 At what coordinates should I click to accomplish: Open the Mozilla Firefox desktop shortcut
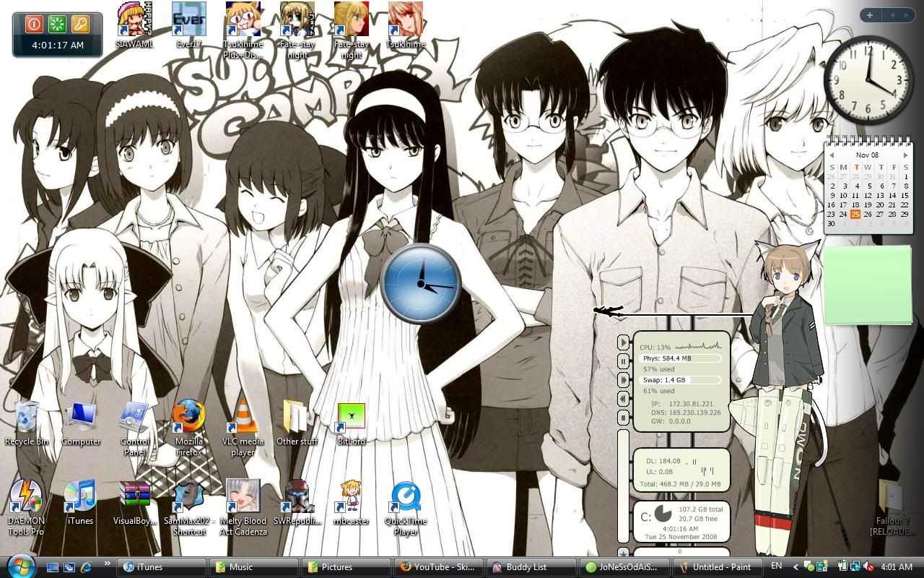[x=188, y=418]
